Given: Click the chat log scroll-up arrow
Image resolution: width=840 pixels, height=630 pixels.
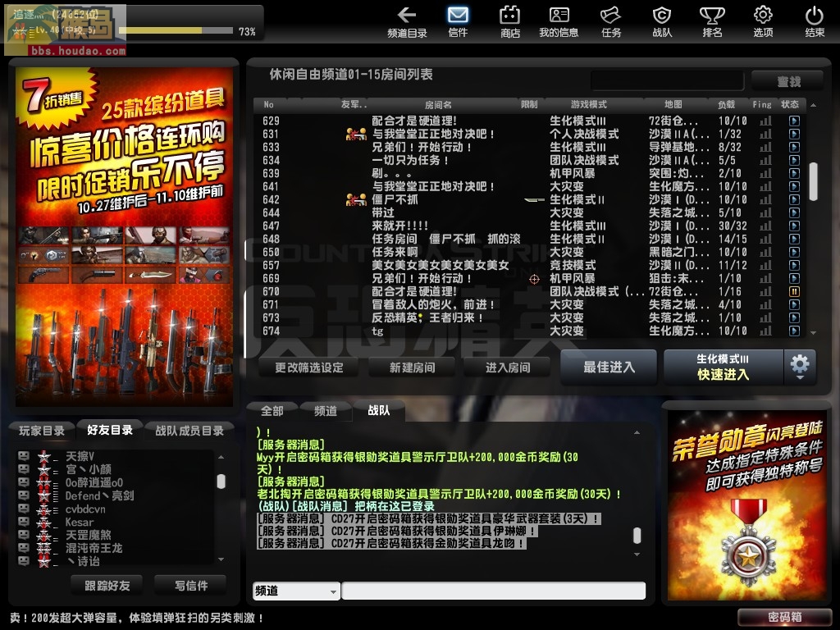Looking at the screenshot, I should 637,432.
